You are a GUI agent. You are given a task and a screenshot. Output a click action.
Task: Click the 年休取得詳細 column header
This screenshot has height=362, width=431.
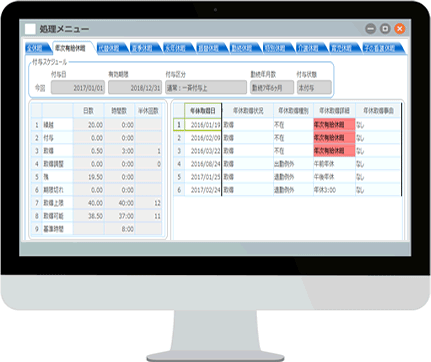click(x=334, y=111)
